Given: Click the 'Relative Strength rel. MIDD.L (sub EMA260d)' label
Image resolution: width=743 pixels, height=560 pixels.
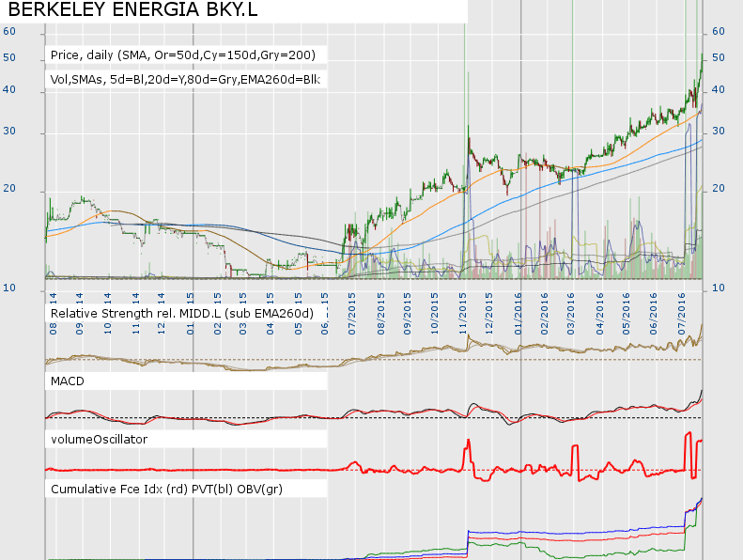Looking at the screenshot, I should coord(182,314).
